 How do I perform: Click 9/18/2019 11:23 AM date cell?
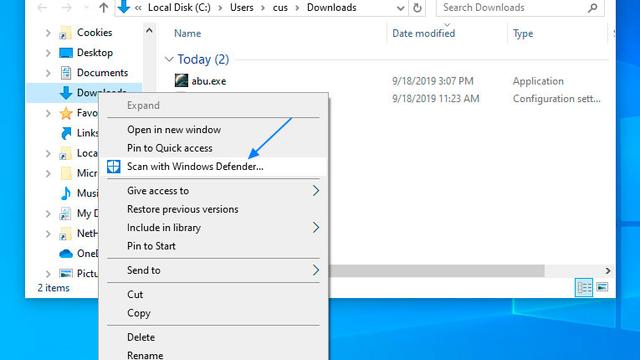pyautogui.click(x=436, y=99)
